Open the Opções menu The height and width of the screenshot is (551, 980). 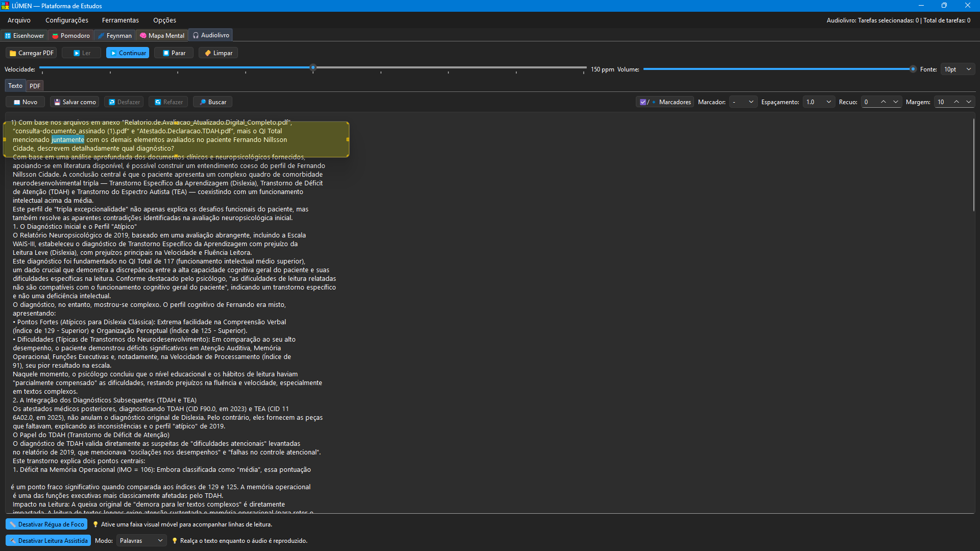164,20
